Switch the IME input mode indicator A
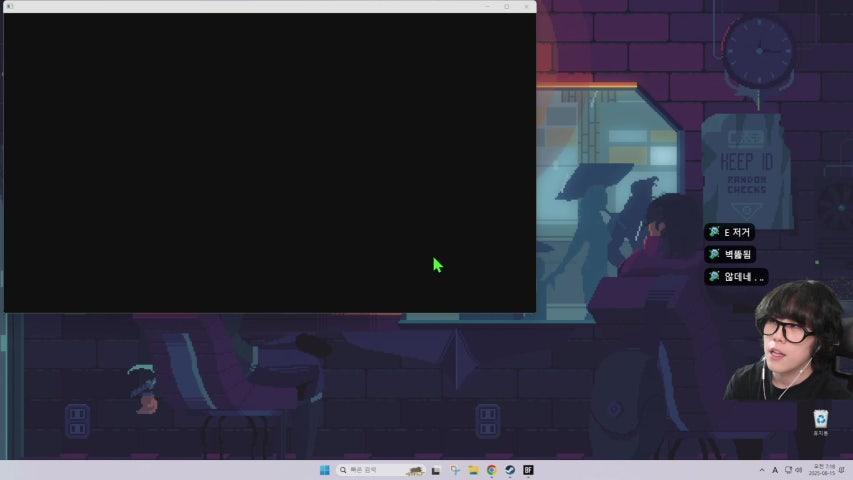853x480 pixels. pyautogui.click(x=775, y=470)
